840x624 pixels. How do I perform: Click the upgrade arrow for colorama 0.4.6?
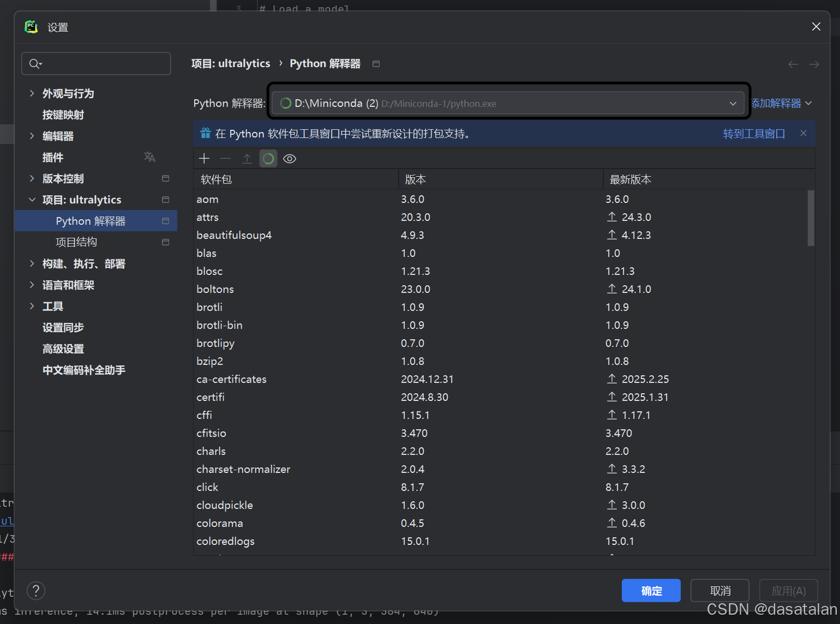coord(612,523)
